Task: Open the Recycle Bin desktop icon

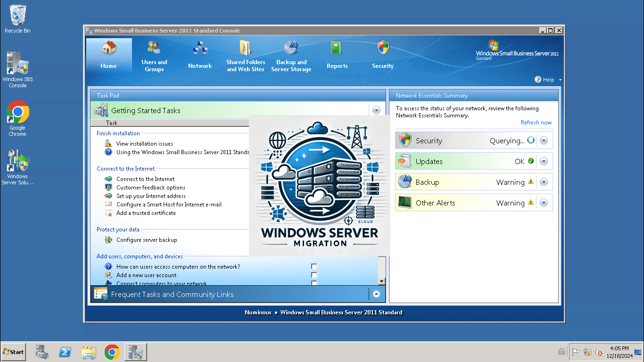Action: coord(17,19)
